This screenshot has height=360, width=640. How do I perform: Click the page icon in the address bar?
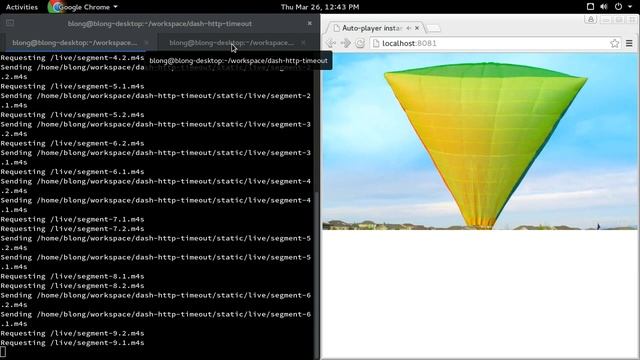click(x=376, y=43)
